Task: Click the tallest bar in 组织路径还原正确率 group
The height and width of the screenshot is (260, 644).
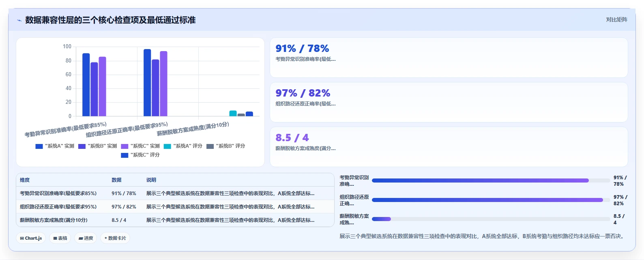Action: tap(147, 83)
